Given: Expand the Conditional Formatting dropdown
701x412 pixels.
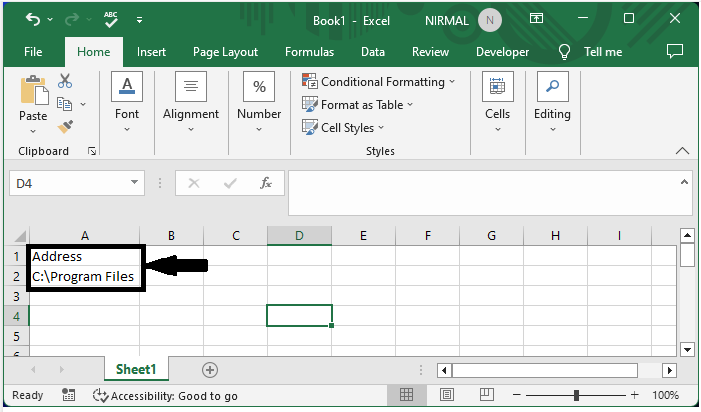Looking at the screenshot, I should [x=378, y=82].
